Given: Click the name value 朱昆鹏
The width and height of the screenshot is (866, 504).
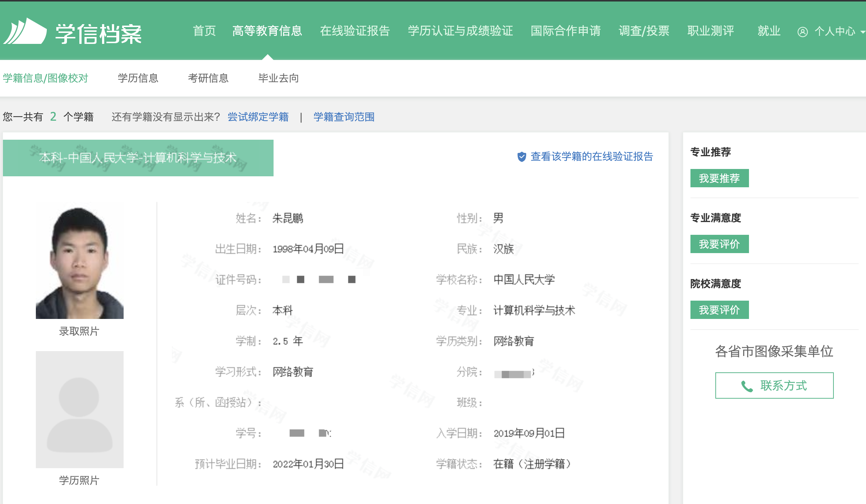Looking at the screenshot, I should pyautogui.click(x=288, y=218).
